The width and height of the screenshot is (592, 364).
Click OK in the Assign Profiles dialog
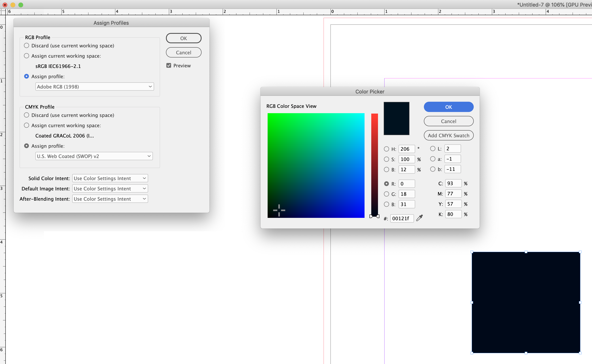(x=183, y=38)
